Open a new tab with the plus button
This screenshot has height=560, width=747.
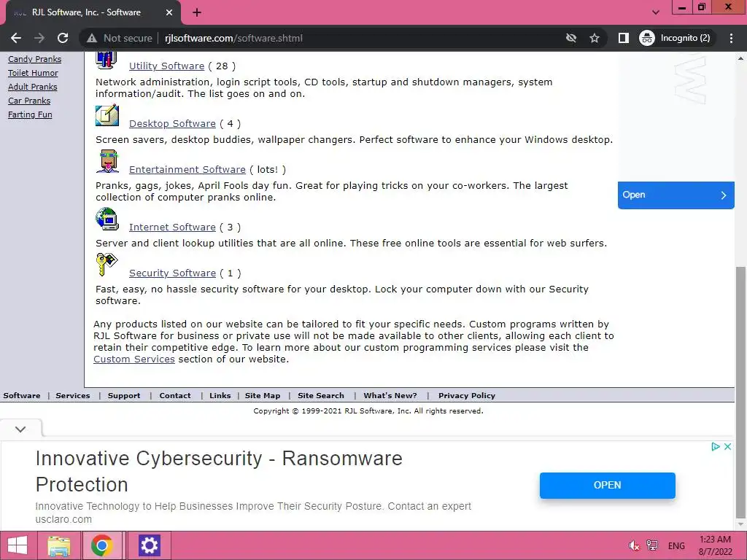tap(197, 12)
